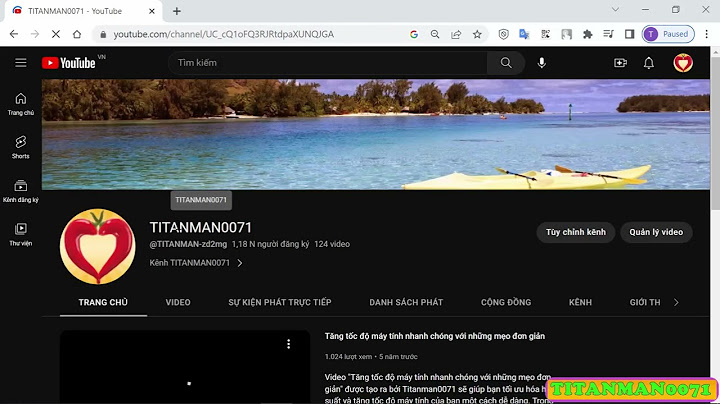This screenshot has width=720, height=404.
Task: Start voice search with microphone icon
Action: click(542, 63)
